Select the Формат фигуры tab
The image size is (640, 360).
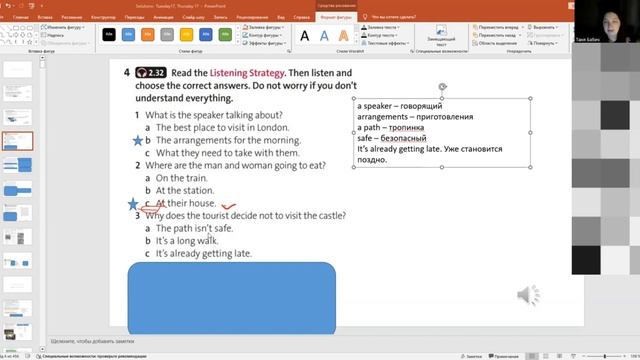336,17
